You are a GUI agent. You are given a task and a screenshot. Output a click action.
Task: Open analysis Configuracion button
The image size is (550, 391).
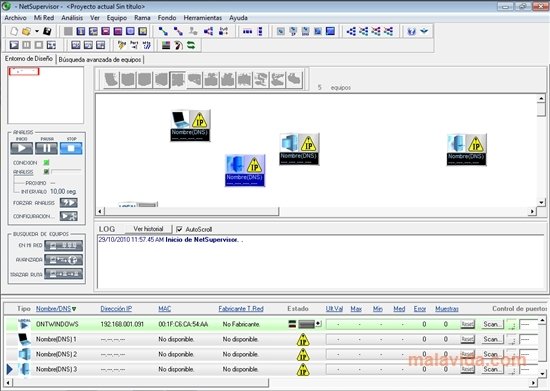(68, 216)
